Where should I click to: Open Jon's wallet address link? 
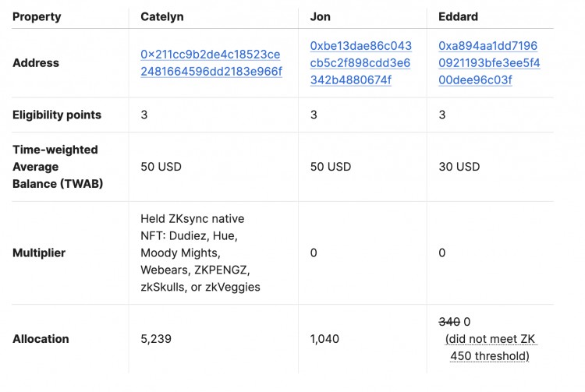tap(361, 62)
